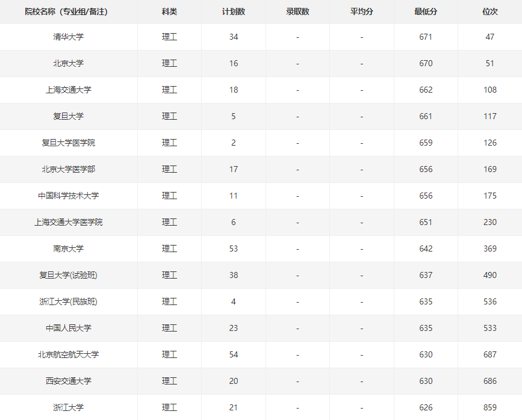Click 理工 in the 南京大学 row
The height and width of the screenshot is (420, 522).
coord(169,249)
